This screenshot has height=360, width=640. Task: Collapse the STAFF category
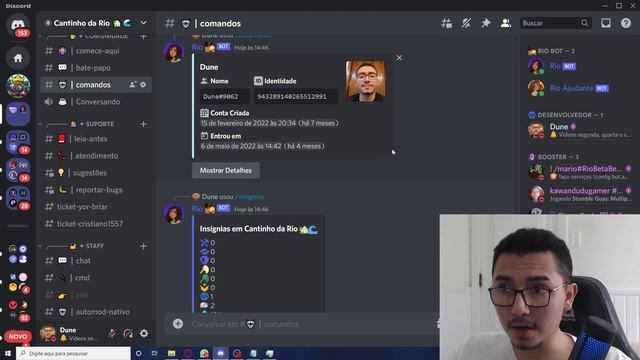pos(92,246)
